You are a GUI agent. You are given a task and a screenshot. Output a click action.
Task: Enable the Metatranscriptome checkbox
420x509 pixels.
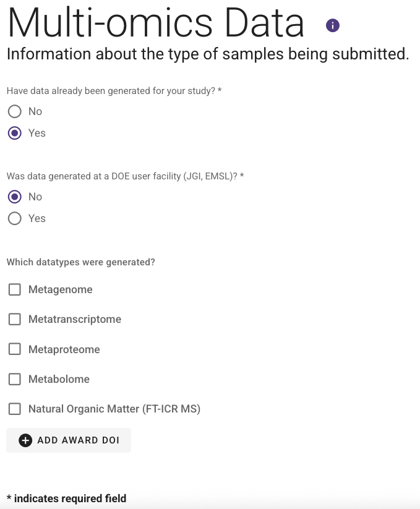click(x=15, y=319)
